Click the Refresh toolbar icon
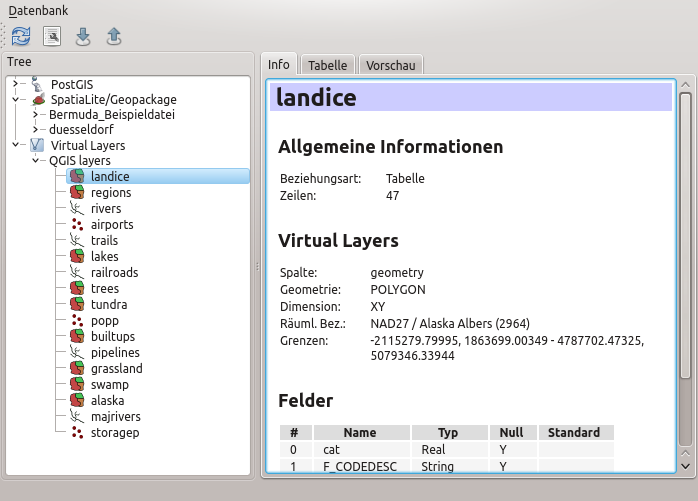Screen dimensions: 698x501 (x=21, y=36)
